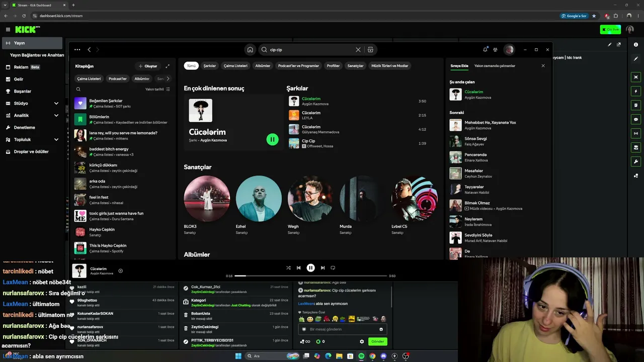Open Windows Start menu

point(238,356)
